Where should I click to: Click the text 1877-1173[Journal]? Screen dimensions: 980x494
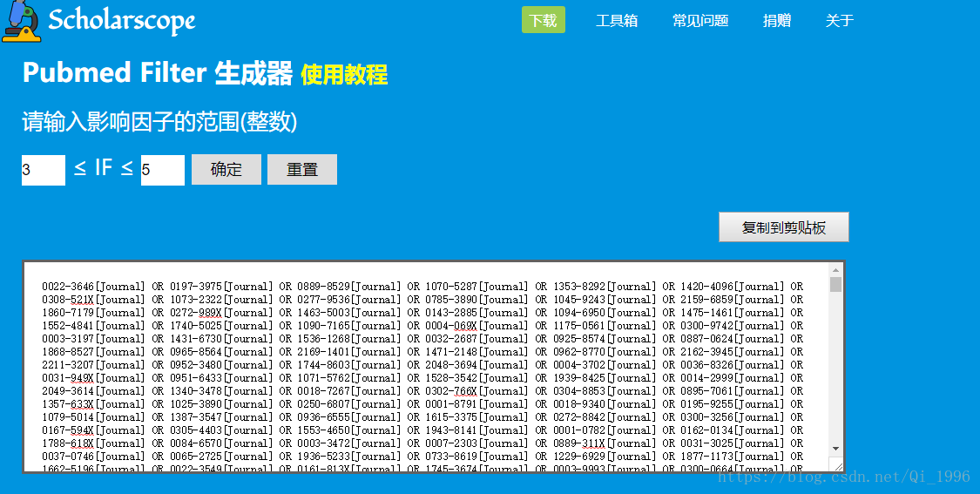732,457
